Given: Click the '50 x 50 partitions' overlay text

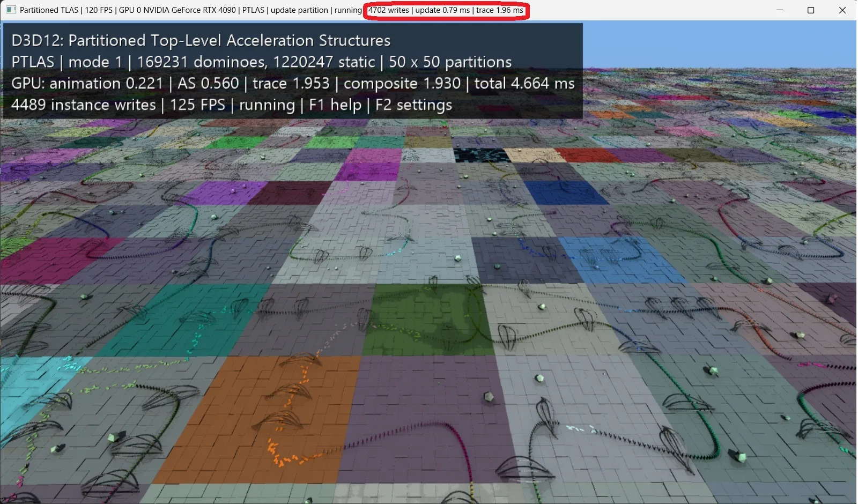Looking at the screenshot, I should (450, 62).
